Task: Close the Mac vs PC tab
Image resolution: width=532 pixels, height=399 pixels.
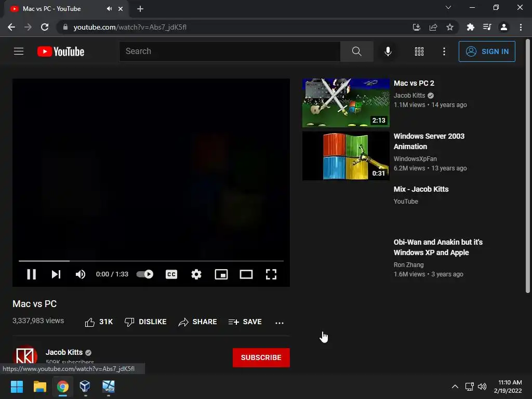Action: click(x=121, y=9)
